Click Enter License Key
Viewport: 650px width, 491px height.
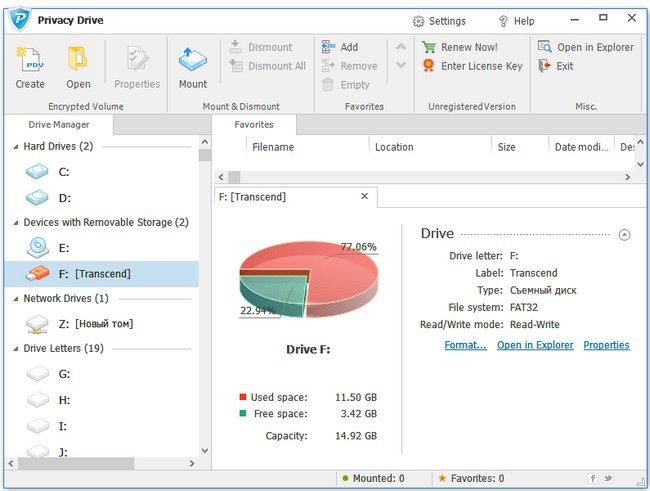472,66
